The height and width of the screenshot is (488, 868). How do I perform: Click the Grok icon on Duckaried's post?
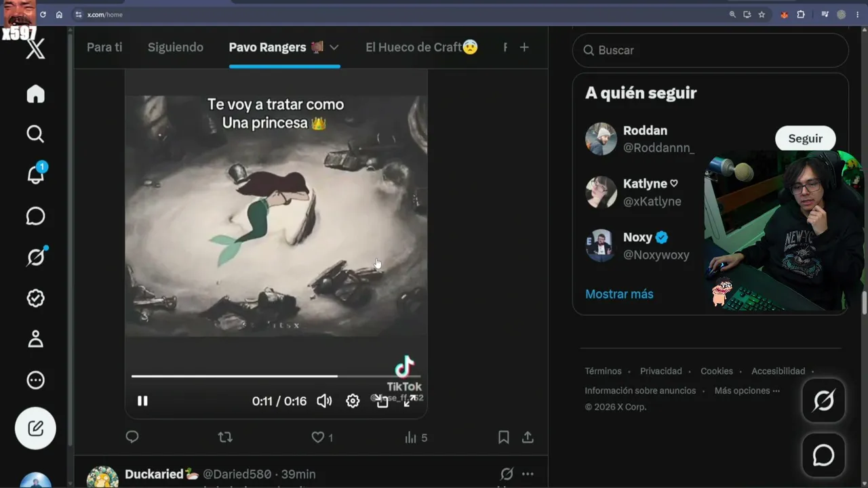tap(507, 474)
